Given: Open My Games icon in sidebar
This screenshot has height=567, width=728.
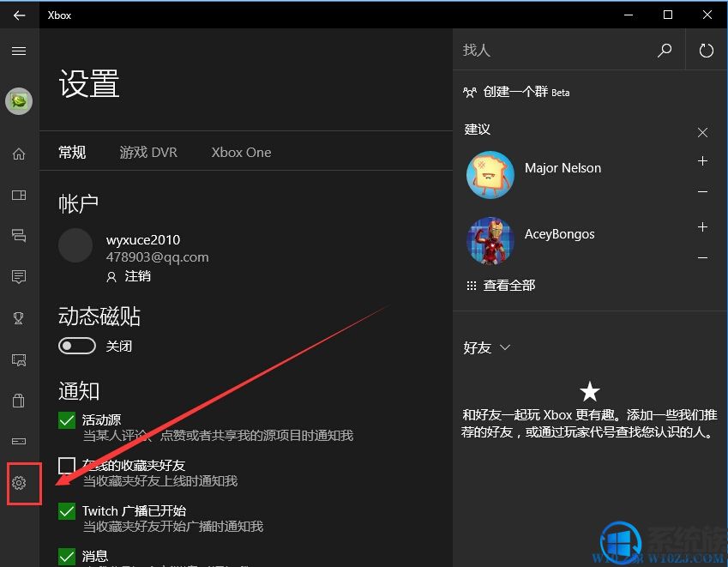Looking at the screenshot, I should click(x=19, y=195).
